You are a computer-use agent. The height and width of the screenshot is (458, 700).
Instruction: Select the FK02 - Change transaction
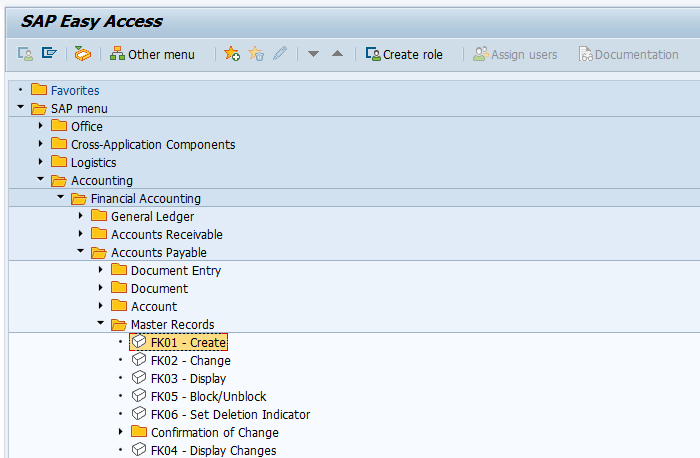point(191,361)
